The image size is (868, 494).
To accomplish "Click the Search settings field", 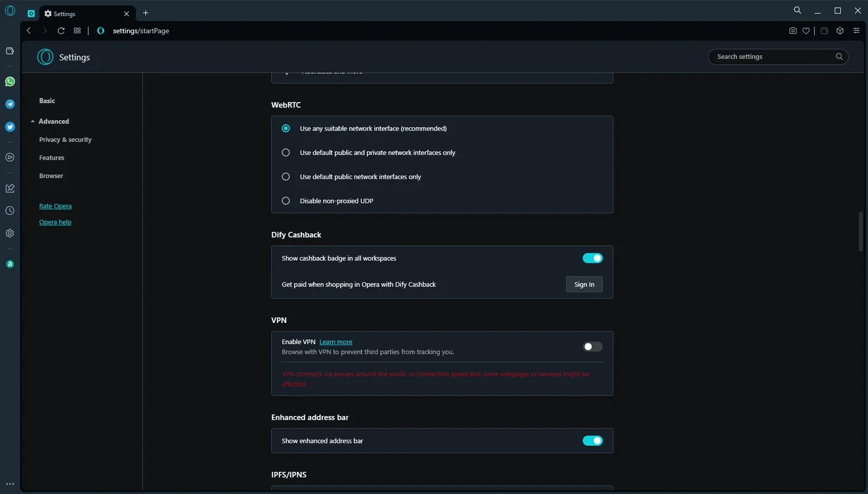I will pyautogui.click(x=778, y=57).
